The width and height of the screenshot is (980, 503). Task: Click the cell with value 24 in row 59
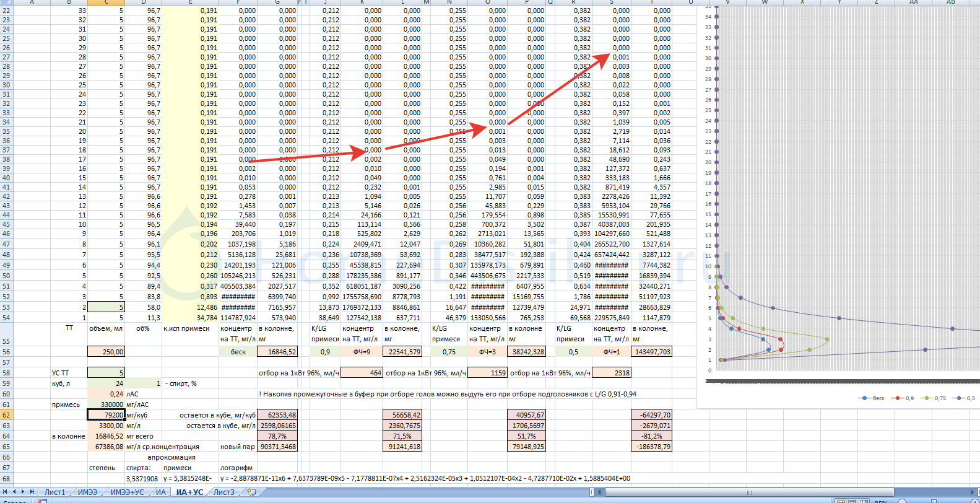click(106, 383)
